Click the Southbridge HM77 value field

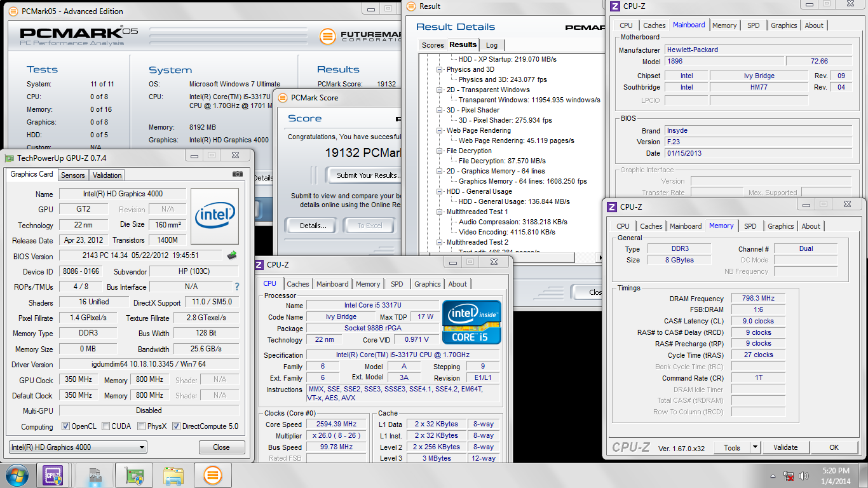(759, 88)
